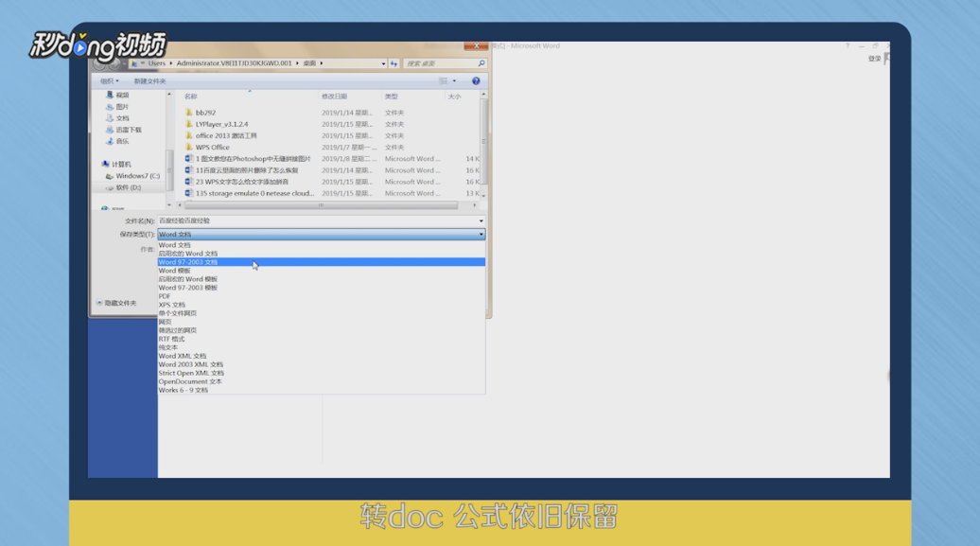The width and height of the screenshot is (980, 546).
Task: Click the Word icon for 11百度云 document
Action: 189,170
